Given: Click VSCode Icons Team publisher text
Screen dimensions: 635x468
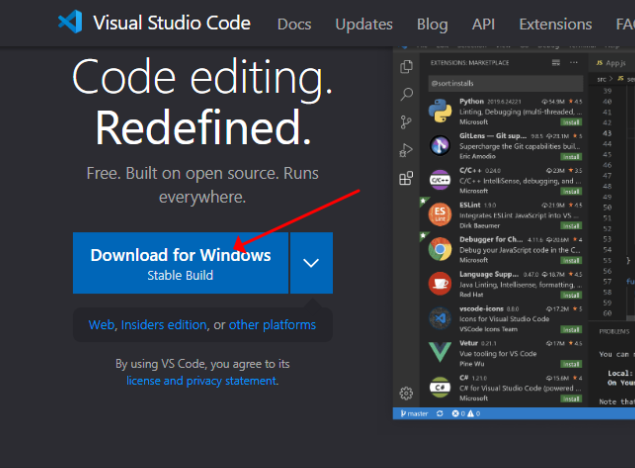Looking at the screenshot, I should tap(488, 329).
